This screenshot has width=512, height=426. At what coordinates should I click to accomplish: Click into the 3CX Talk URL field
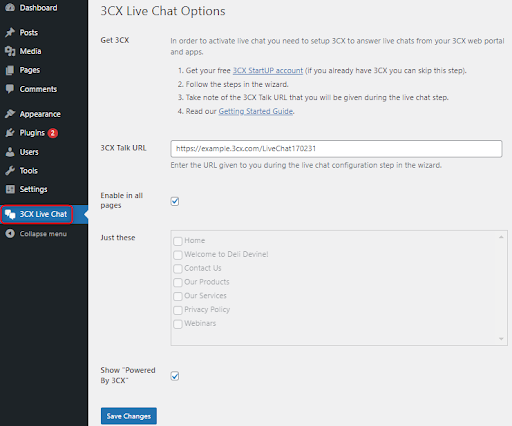(336, 149)
